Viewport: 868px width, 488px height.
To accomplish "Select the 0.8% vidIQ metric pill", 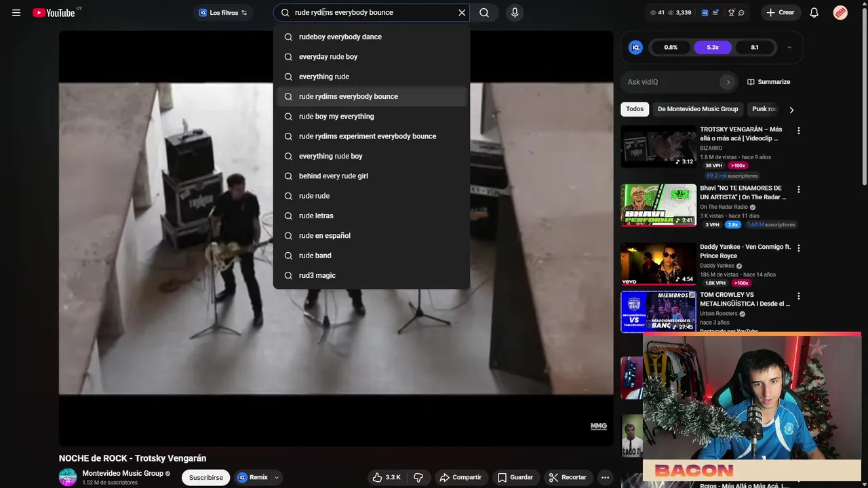I will pyautogui.click(x=671, y=47).
